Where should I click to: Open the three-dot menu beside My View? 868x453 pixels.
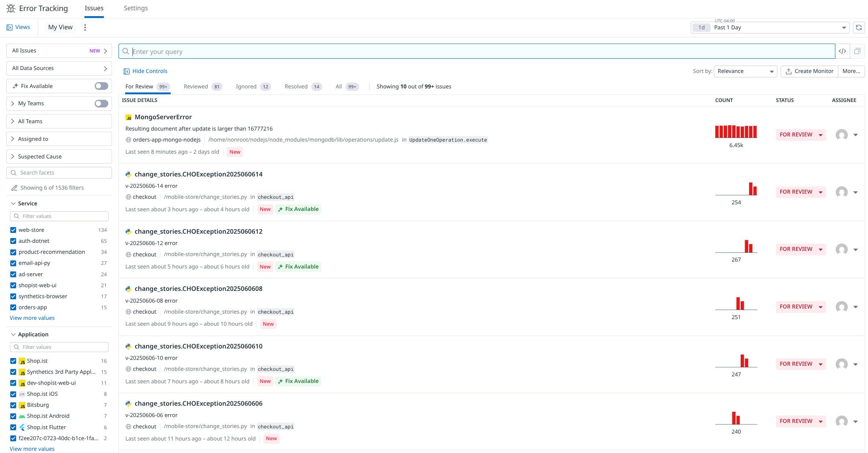point(85,28)
